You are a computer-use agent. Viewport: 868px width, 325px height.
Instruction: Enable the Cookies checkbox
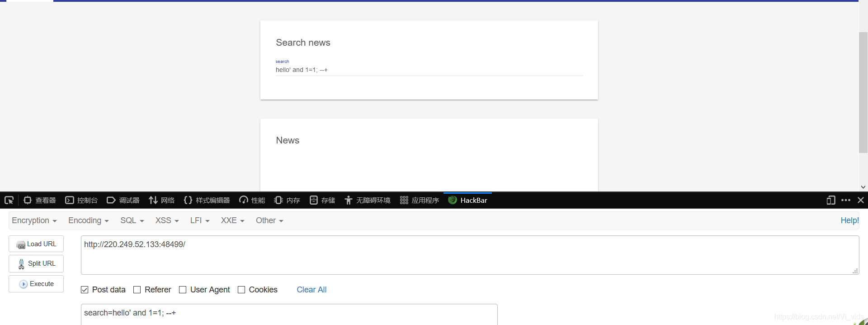[241, 290]
